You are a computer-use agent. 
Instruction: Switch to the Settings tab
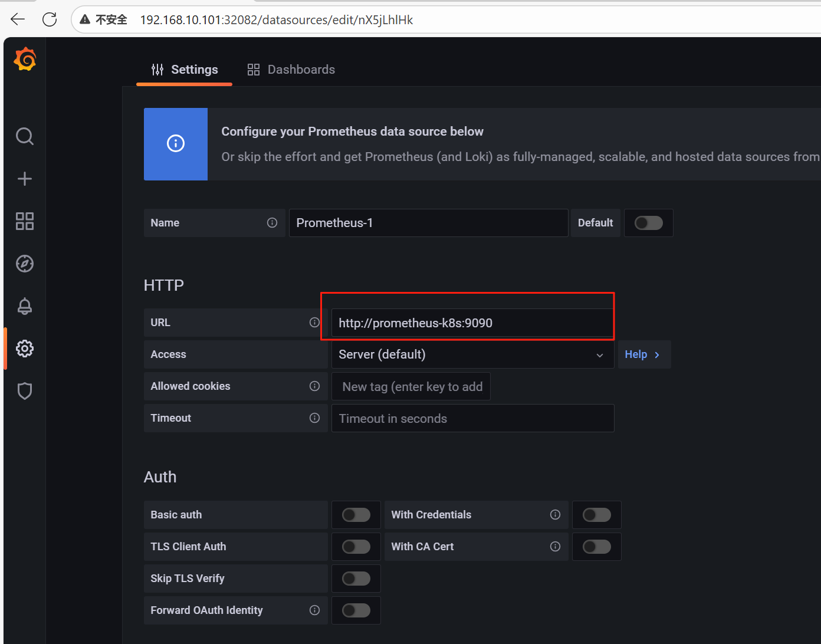185,70
